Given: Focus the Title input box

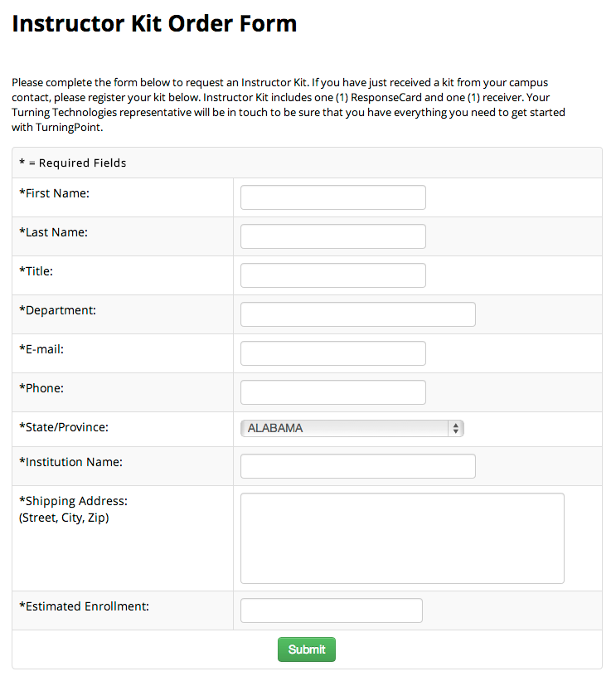Looking at the screenshot, I should pyautogui.click(x=332, y=275).
